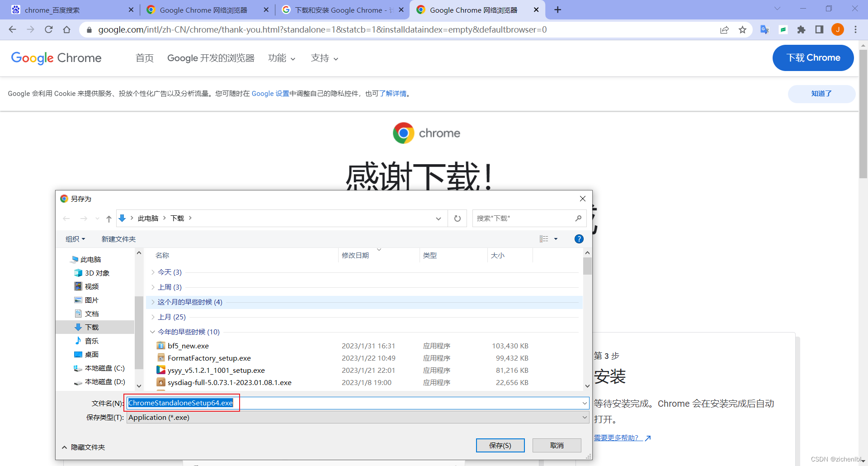Viewport: 868px width, 466px height.
Task: Select FormatFactory_setup.exe file row
Action: click(342, 358)
